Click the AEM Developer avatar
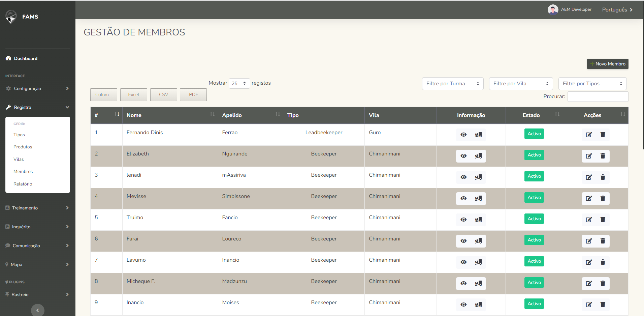 (553, 10)
